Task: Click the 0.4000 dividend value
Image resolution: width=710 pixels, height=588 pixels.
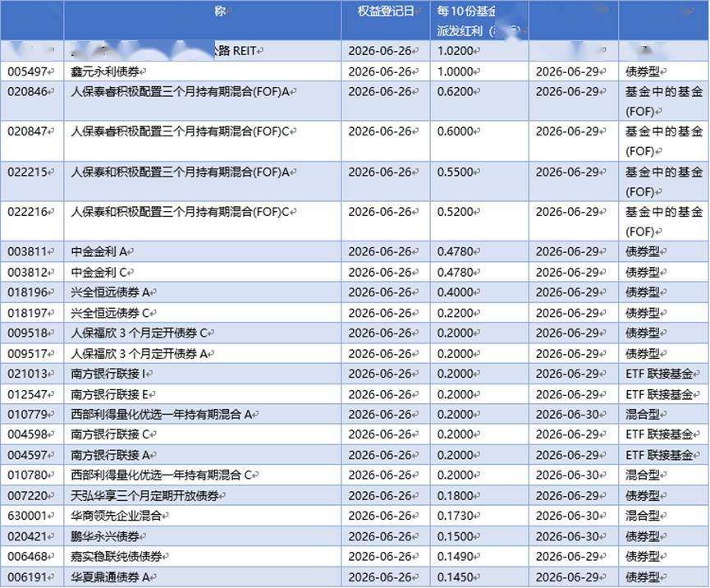Action: point(456,292)
